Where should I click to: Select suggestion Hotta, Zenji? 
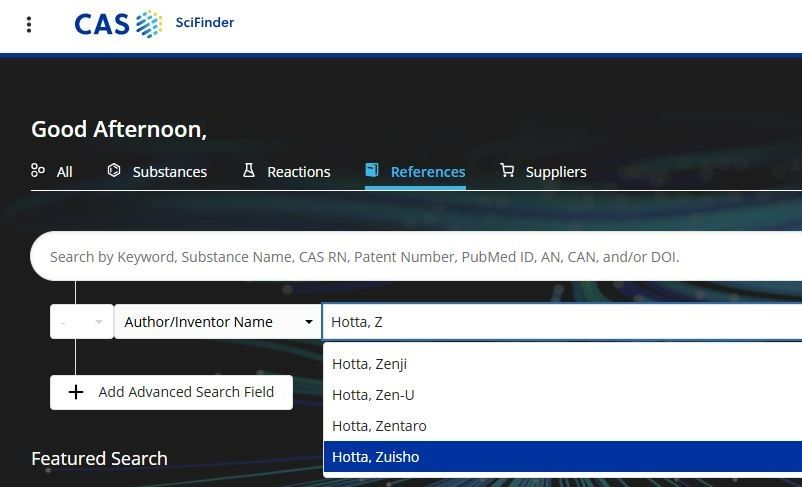point(563,364)
